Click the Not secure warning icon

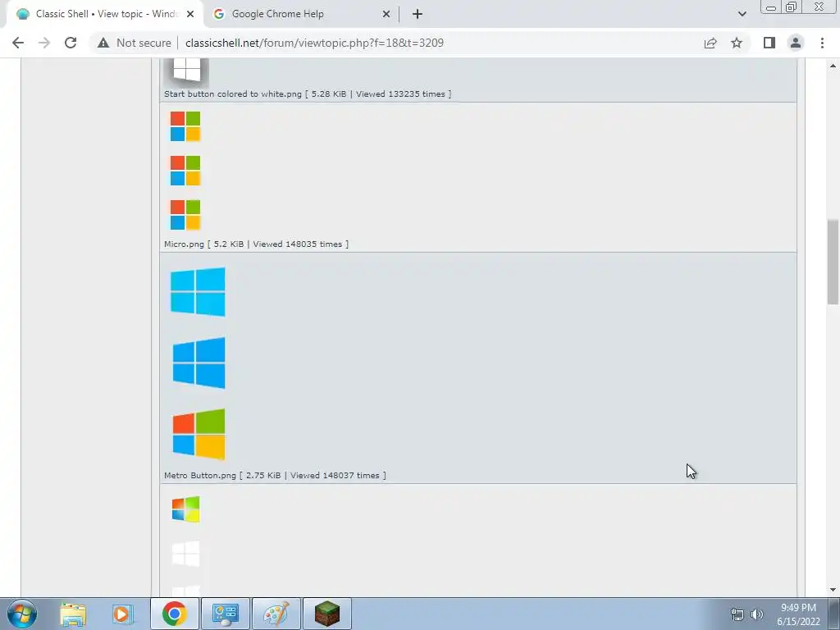(103, 43)
